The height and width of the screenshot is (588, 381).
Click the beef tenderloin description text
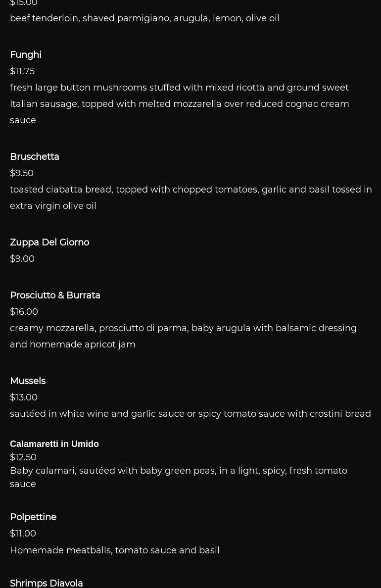point(144,18)
